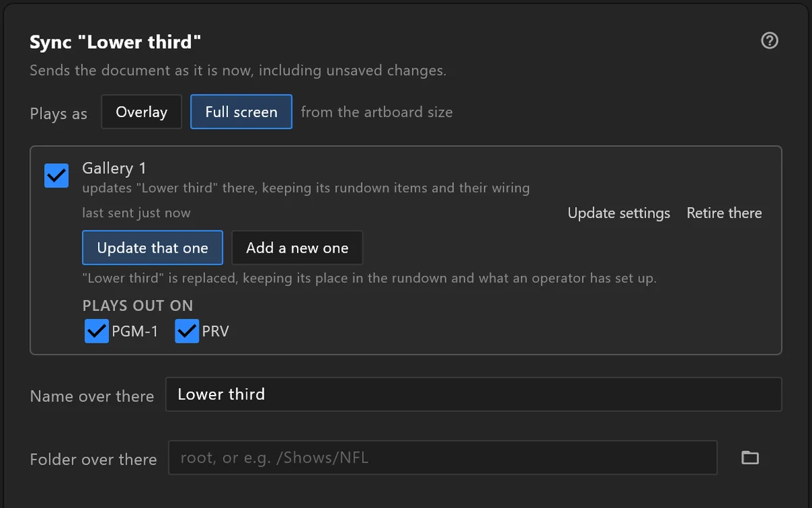Open the help question mark icon

[x=769, y=41]
